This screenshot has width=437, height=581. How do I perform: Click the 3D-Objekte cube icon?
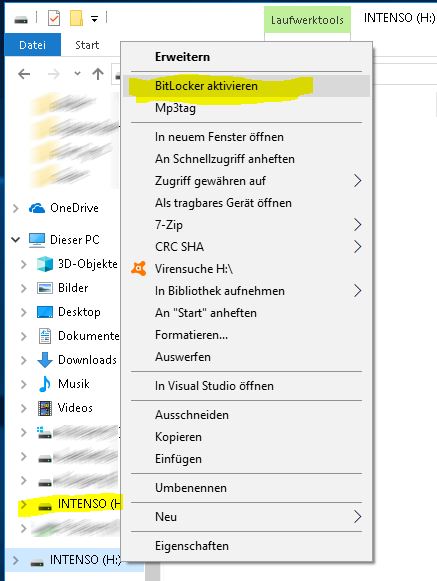click(45, 264)
